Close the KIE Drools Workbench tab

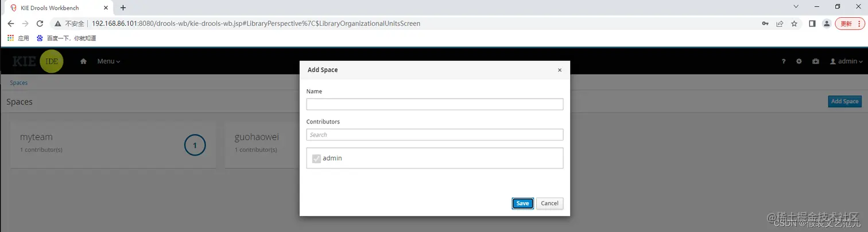[x=107, y=8]
